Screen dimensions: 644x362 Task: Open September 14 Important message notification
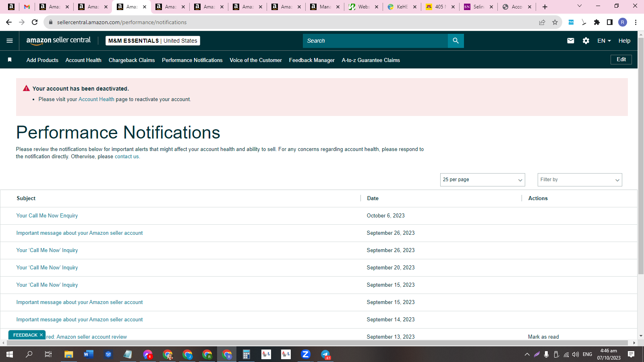coord(79,319)
